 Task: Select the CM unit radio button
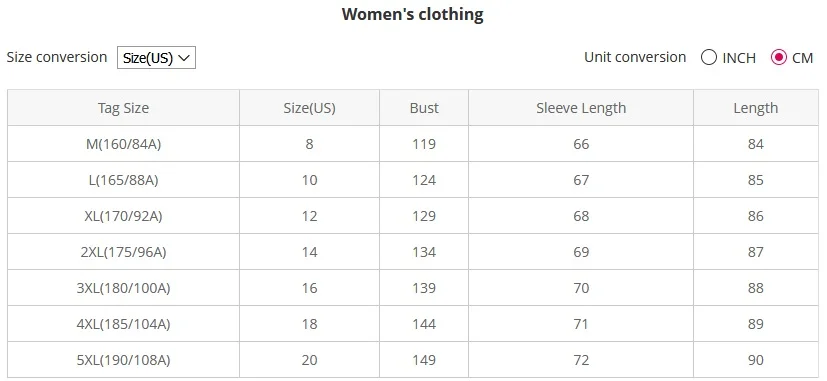(x=778, y=57)
